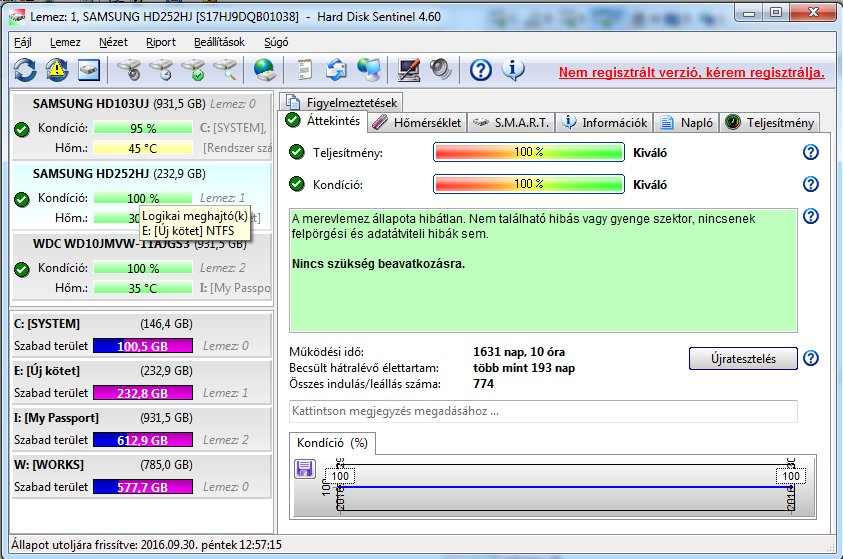Click help icon next to Újratesztelés button
The height and width of the screenshot is (559, 843).
pyautogui.click(x=811, y=358)
